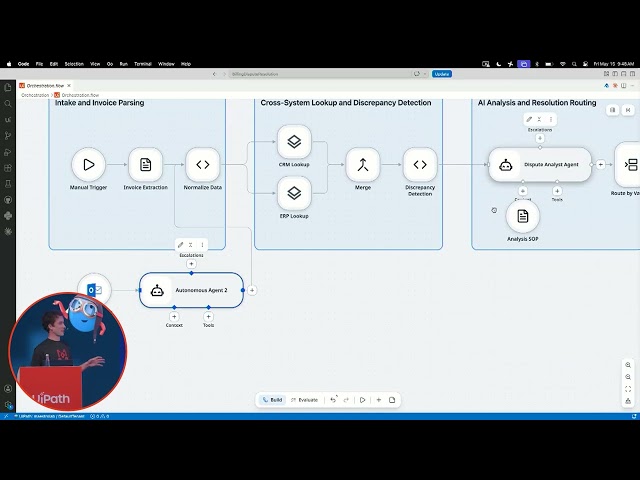Select the Merge node
Viewport: 640px width, 480px height.
pyautogui.click(x=363, y=164)
